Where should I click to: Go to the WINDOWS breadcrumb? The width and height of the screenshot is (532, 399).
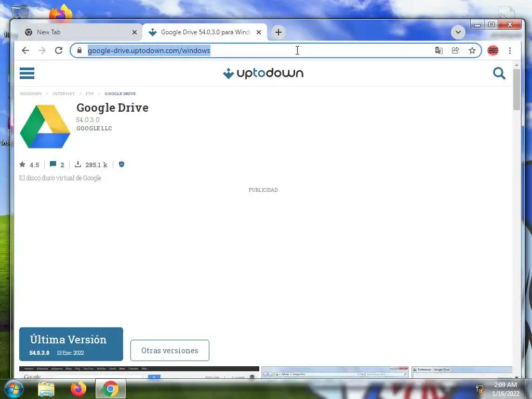point(31,94)
